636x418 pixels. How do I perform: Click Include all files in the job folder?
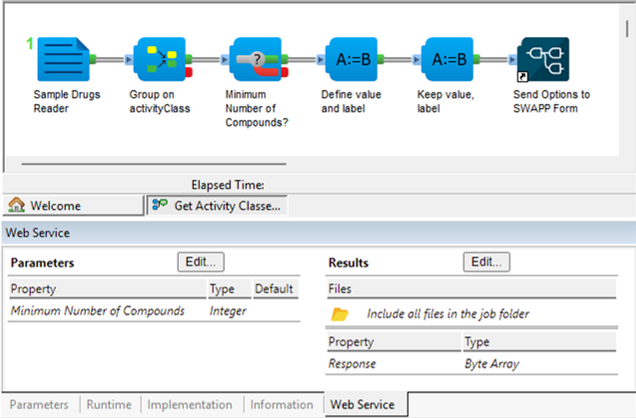pyautogui.click(x=448, y=314)
